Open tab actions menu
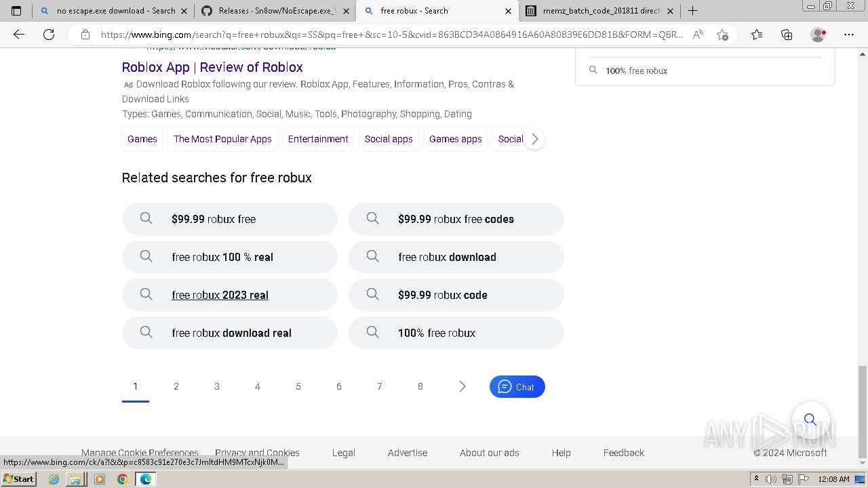 (16, 11)
